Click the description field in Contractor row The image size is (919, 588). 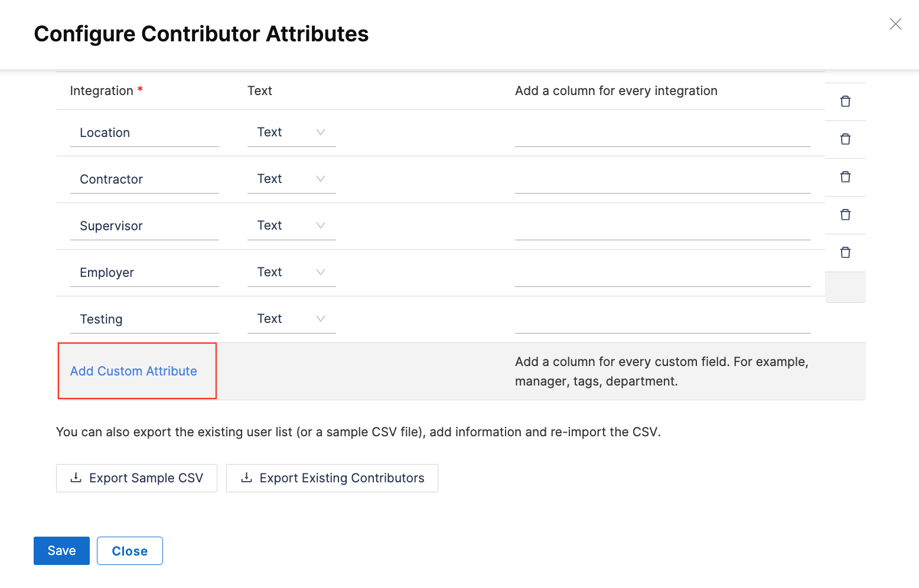(x=662, y=180)
